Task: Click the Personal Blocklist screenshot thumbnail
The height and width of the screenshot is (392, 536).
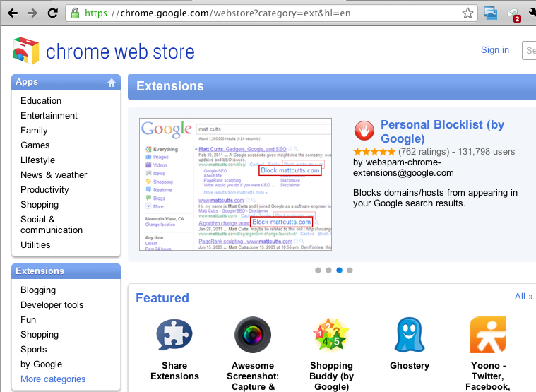Action: [x=236, y=184]
